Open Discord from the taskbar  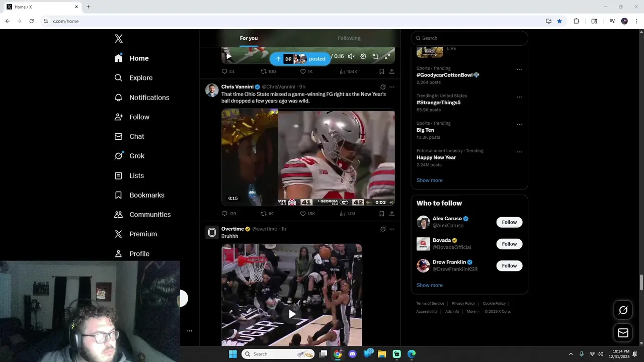tap(352, 354)
